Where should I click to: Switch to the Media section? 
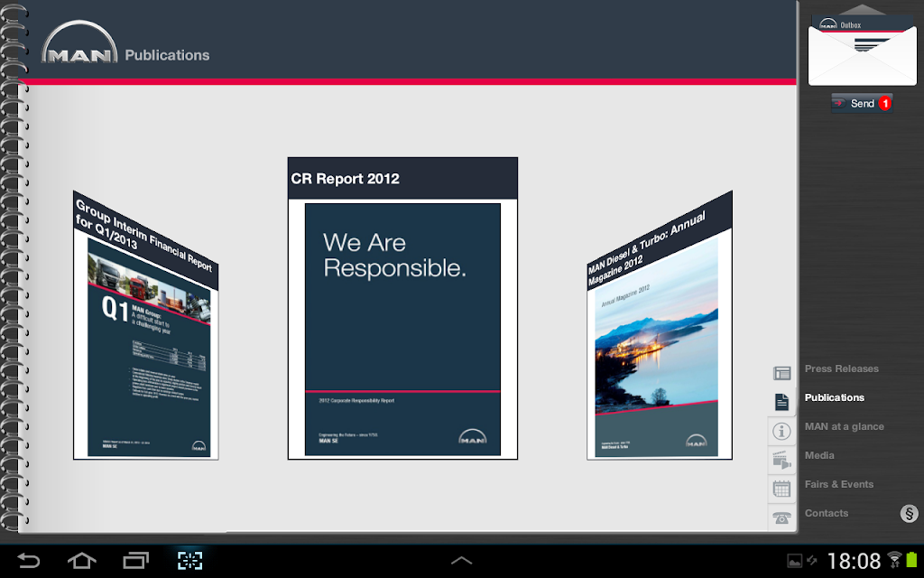[x=819, y=455]
